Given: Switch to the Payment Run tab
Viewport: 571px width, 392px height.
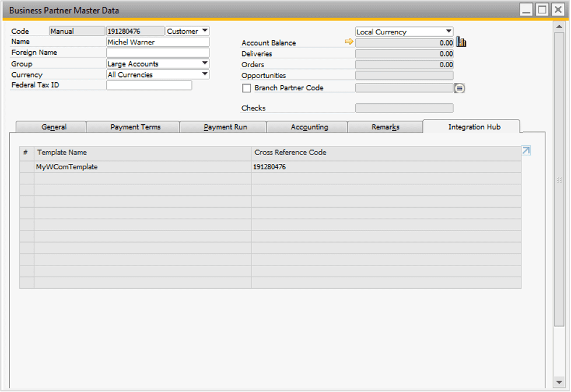Looking at the screenshot, I should 223,127.
